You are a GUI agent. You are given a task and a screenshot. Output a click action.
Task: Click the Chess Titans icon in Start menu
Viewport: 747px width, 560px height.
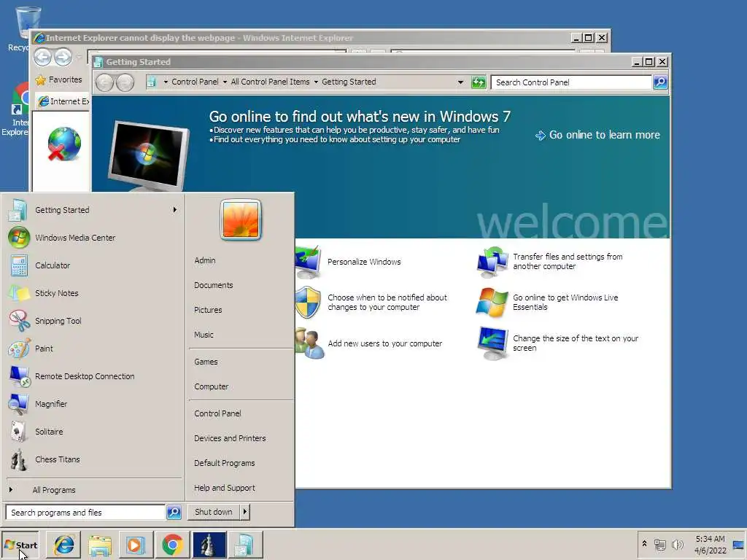coord(18,459)
